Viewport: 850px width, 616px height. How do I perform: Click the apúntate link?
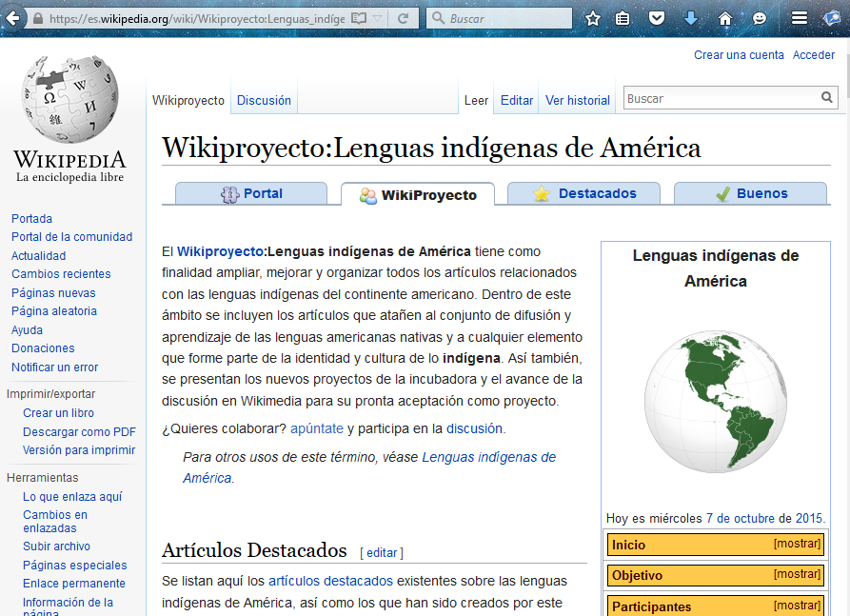[x=317, y=428]
